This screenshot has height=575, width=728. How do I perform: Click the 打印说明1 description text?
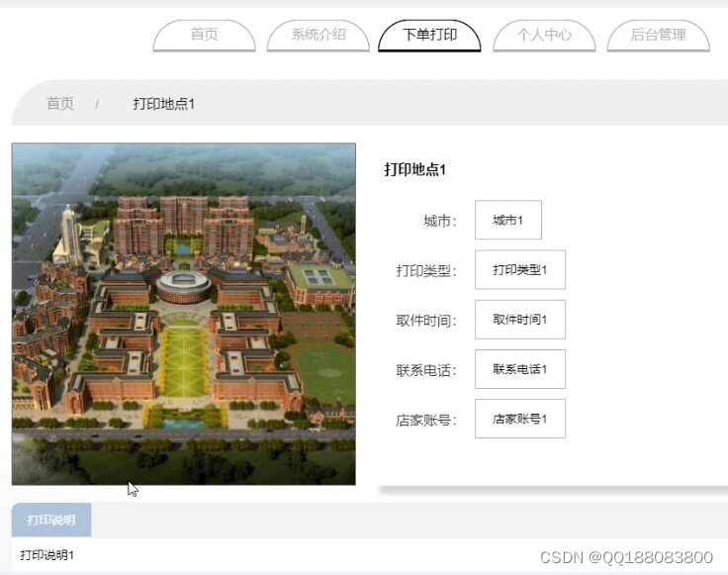46,555
